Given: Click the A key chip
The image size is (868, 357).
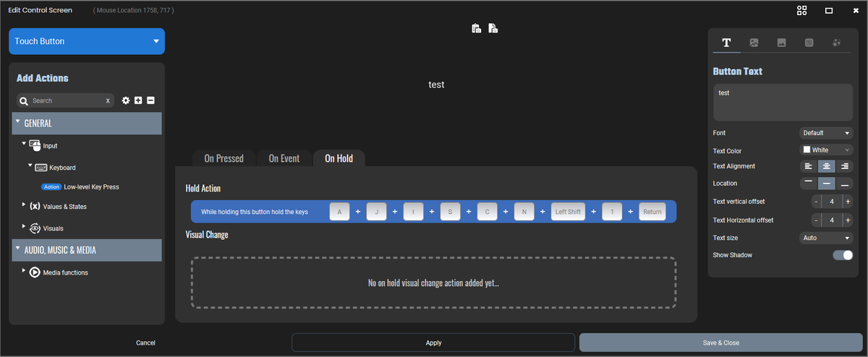Looking at the screenshot, I should pos(339,212).
